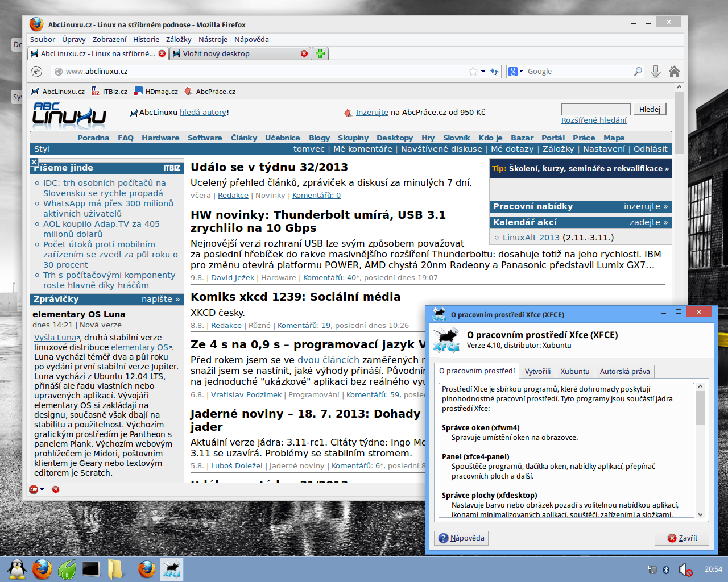Click the Hledej search button
The width and height of the screenshot is (728, 582).
coord(650,110)
